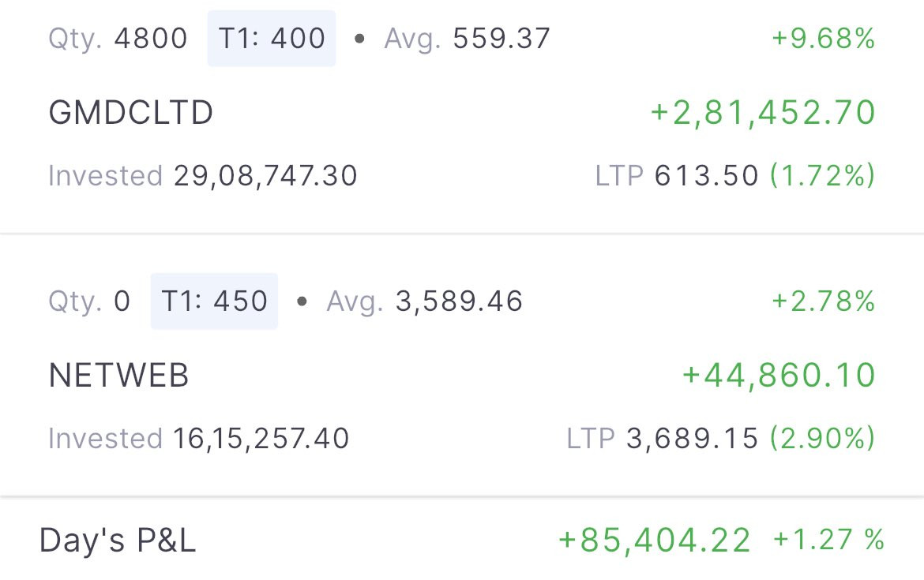Tap the T1: 400 badge
This screenshot has width=924, height=580.
point(272,39)
